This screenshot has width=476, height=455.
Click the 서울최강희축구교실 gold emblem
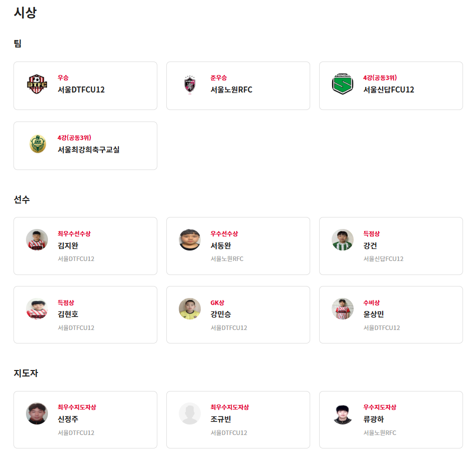coord(37,144)
